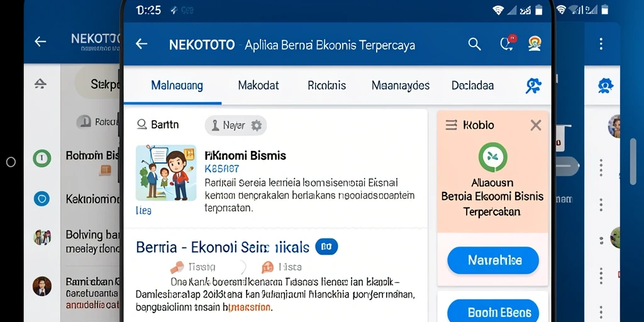Click the orange icon beside Tisaig
Screen dimensions: 644x322
coord(177,267)
